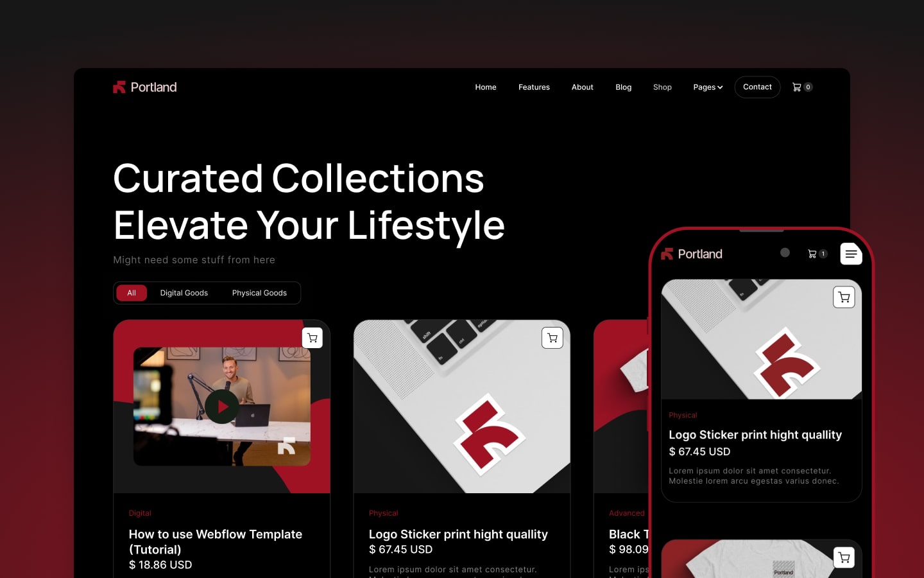Screen dimensions: 924x578
Task: Select the All filter tab
Action: pyautogui.click(x=132, y=293)
